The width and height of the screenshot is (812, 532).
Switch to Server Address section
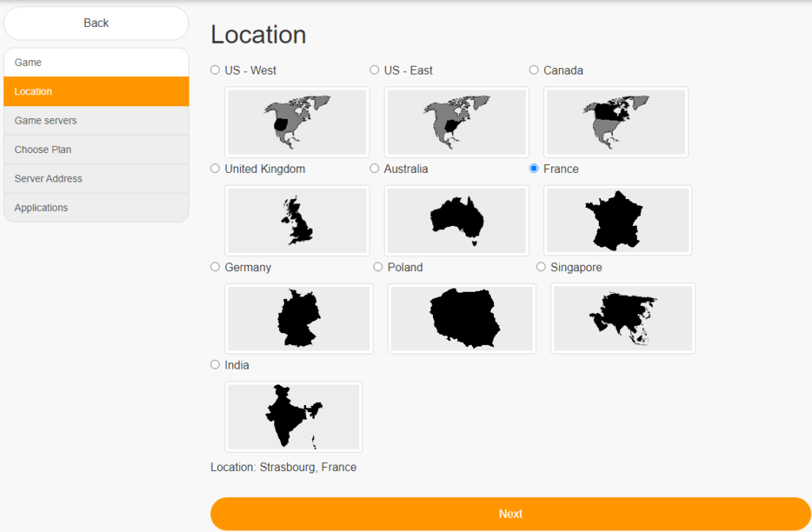[x=96, y=178]
